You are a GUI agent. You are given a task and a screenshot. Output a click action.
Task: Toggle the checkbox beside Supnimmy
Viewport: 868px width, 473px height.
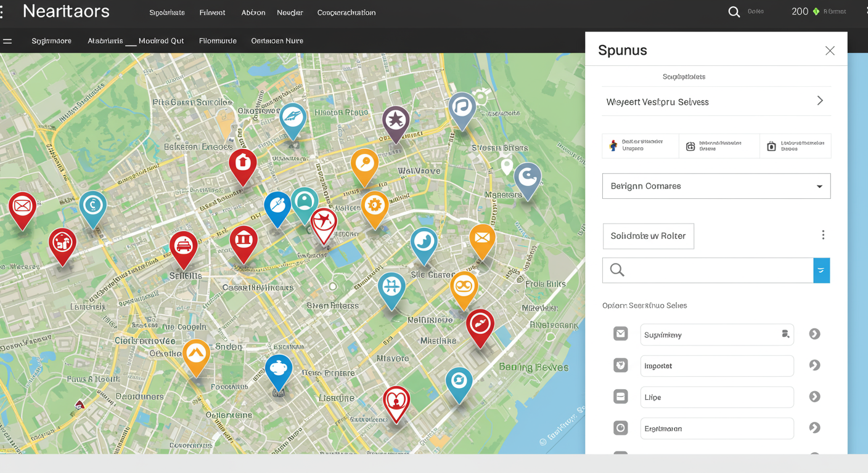[x=621, y=334]
